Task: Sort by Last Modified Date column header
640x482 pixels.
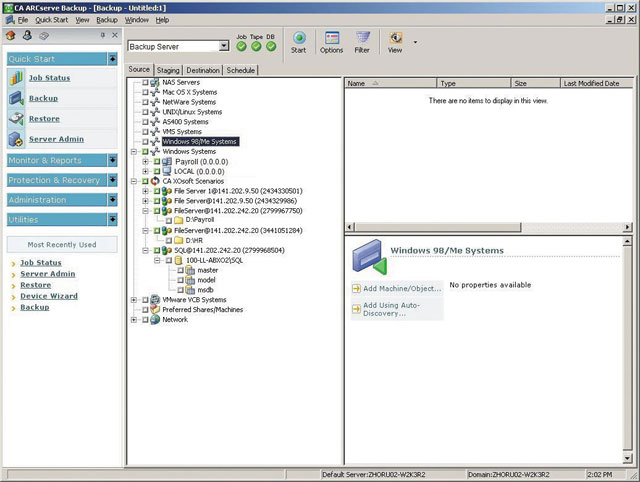Action: (x=597, y=83)
